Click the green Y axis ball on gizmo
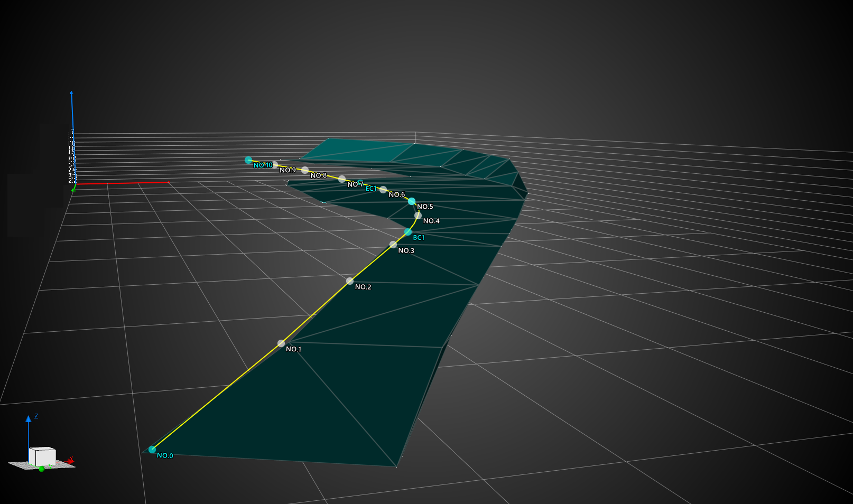The width and height of the screenshot is (853, 504). tap(42, 469)
